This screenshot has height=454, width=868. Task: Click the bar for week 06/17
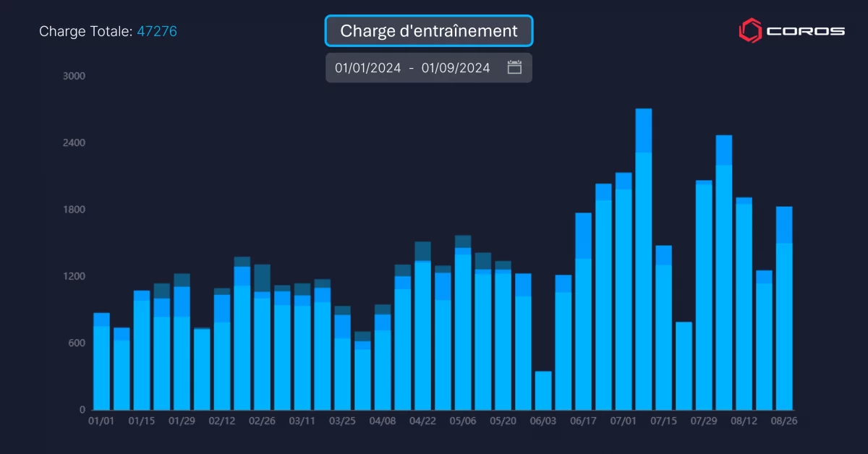click(x=584, y=312)
